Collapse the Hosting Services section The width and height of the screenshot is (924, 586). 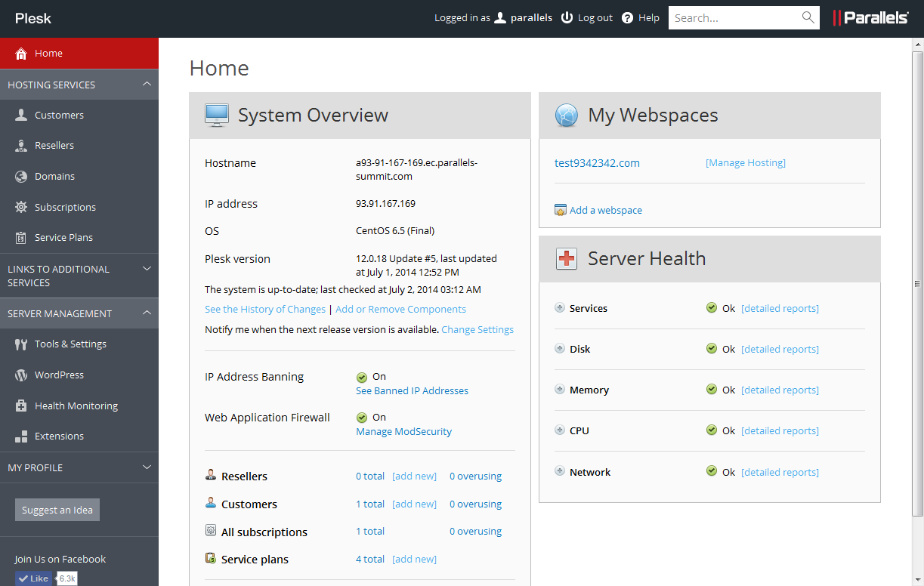pyautogui.click(x=147, y=85)
